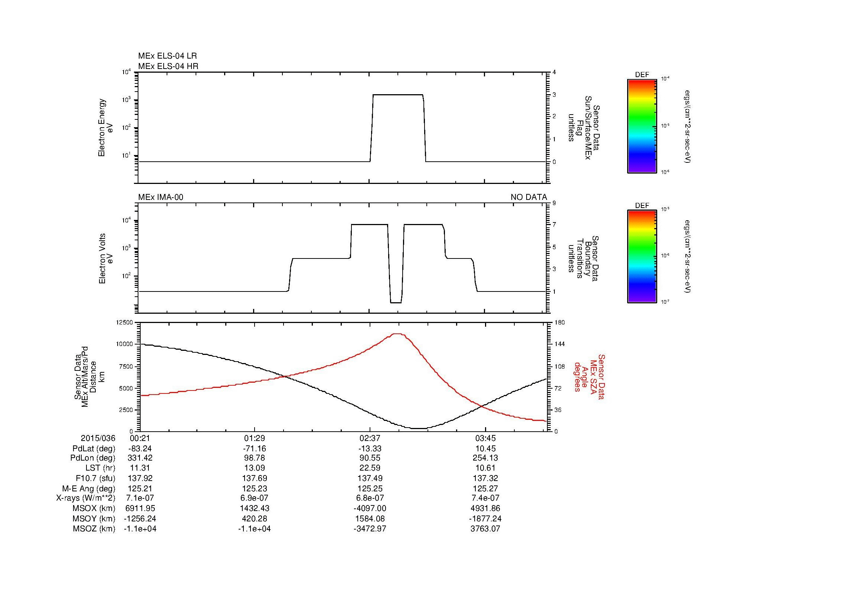Image resolution: width=868 pixels, height=613 pixels.
Task: Click the lower colorbar units 'ergs/(cm**2-sr-sec-eV)'
Action: click(688, 257)
